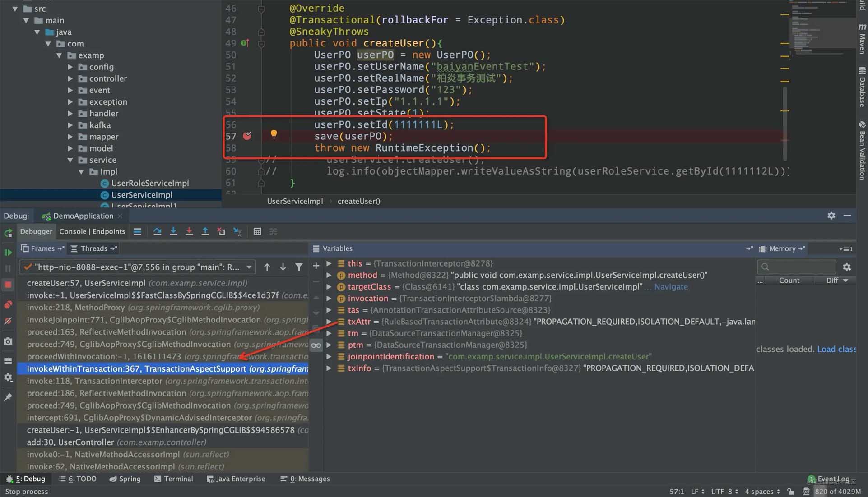Click the Navigate link beside targetClass
868x497 pixels.
tap(671, 287)
